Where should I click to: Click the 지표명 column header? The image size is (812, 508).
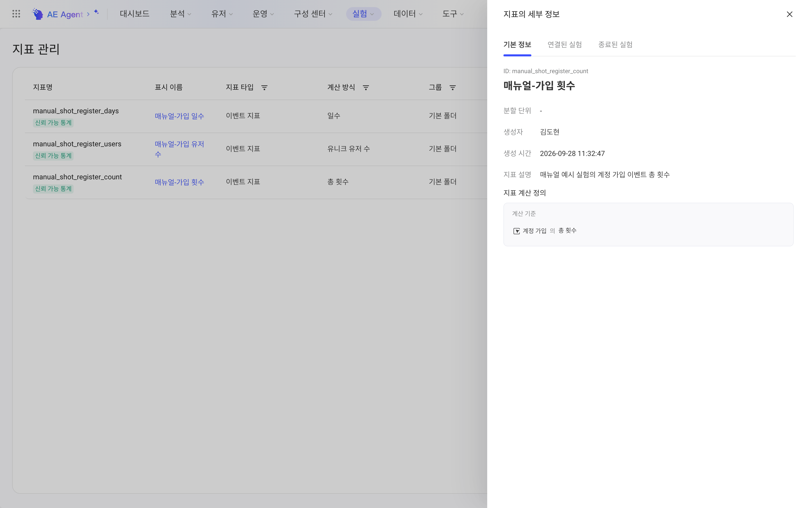click(x=43, y=87)
